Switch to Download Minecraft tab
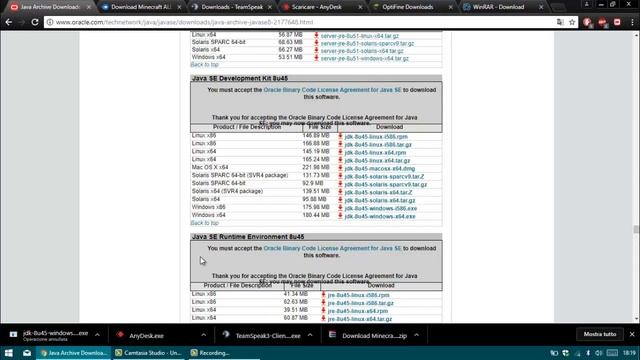The width and height of the screenshot is (640, 360). (x=141, y=7)
